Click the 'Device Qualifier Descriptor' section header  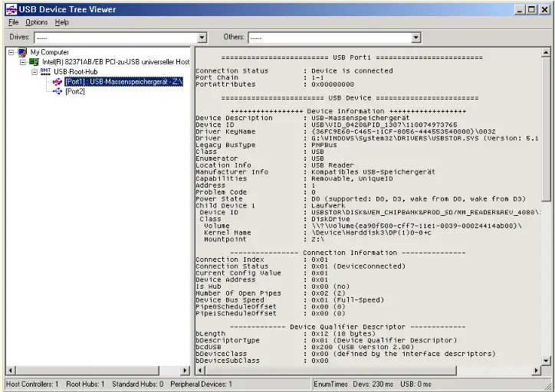pos(347,327)
